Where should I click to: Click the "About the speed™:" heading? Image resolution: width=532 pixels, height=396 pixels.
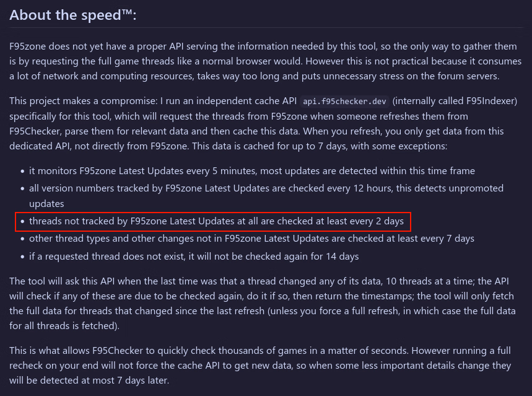(73, 15)
